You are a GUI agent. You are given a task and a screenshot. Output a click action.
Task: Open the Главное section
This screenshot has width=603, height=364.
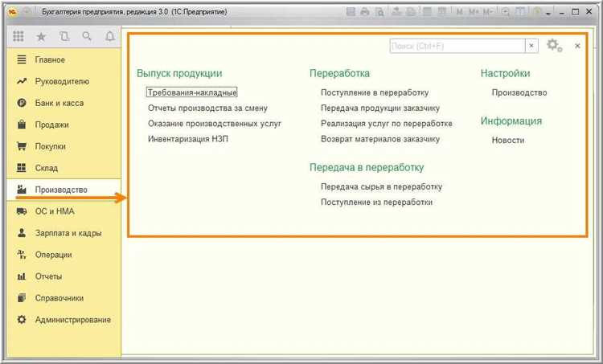[64, 59]
